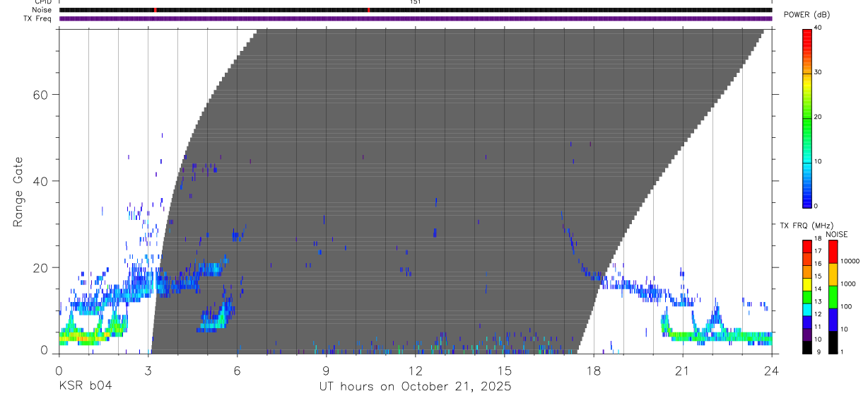Click NOISE scale tick '1000'
Viewport: 868px width, 401px height.
point(848,284)
